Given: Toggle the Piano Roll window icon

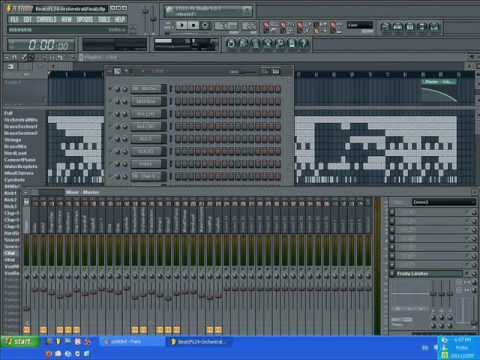Looking at the screenshot, I should [410, 27].
